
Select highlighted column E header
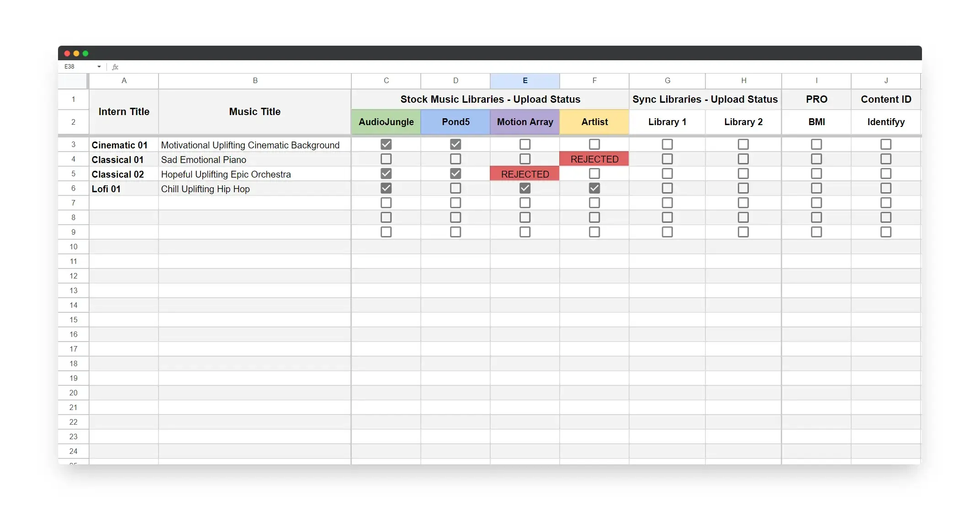(x=525, y=81)
